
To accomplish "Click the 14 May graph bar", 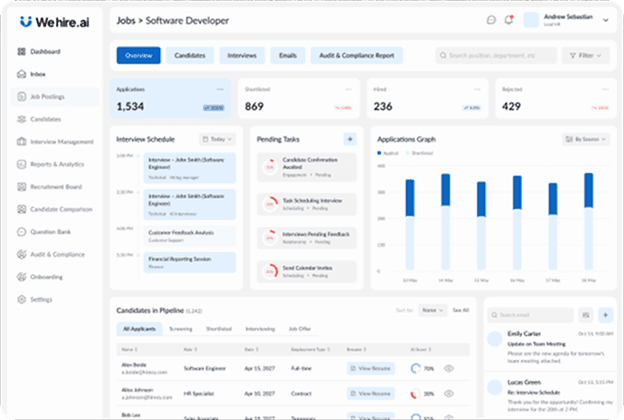I will [x=445, y=222].
